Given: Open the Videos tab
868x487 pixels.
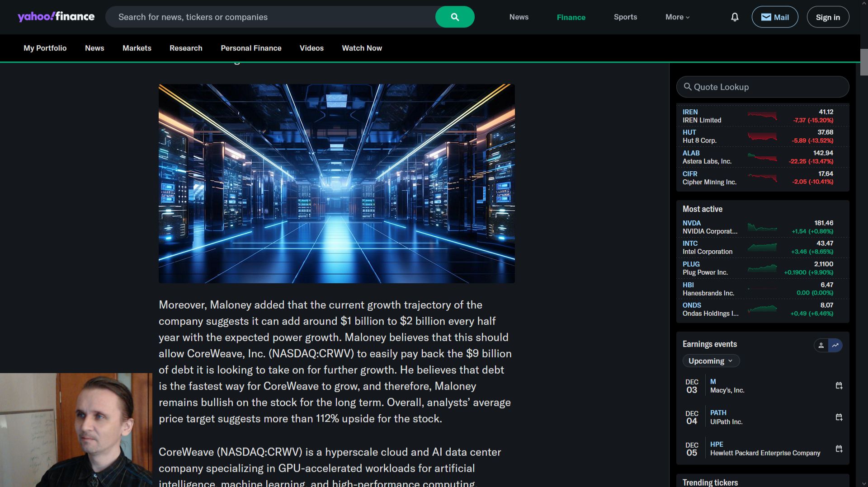Looking at the screenshot, I should click(311, 48).
